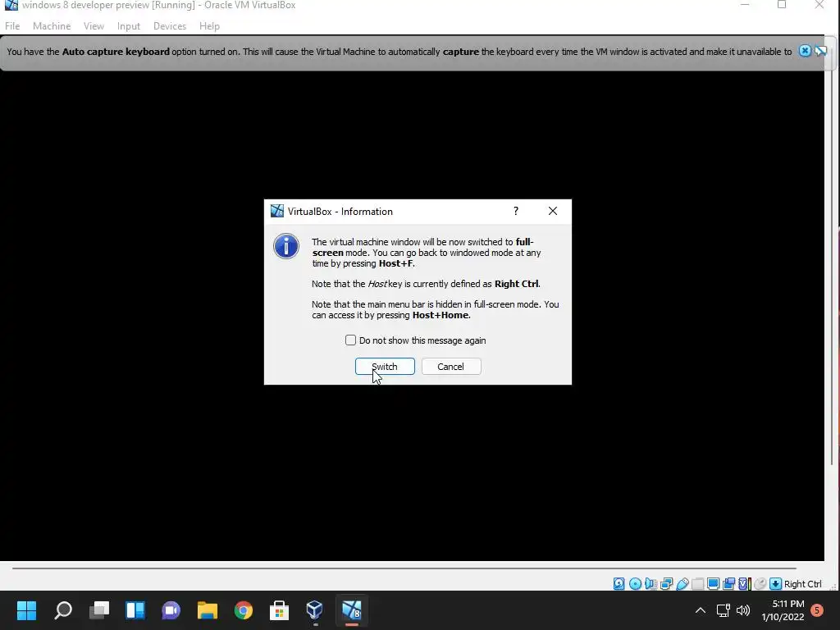
Task: Open Widgets from taskbar
Action: coord(135,610)
